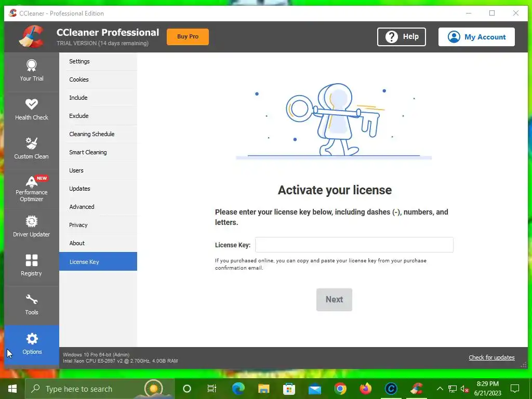532x399 pixels.
Task: Open Task View on taskbar
Action: point(212,389)
